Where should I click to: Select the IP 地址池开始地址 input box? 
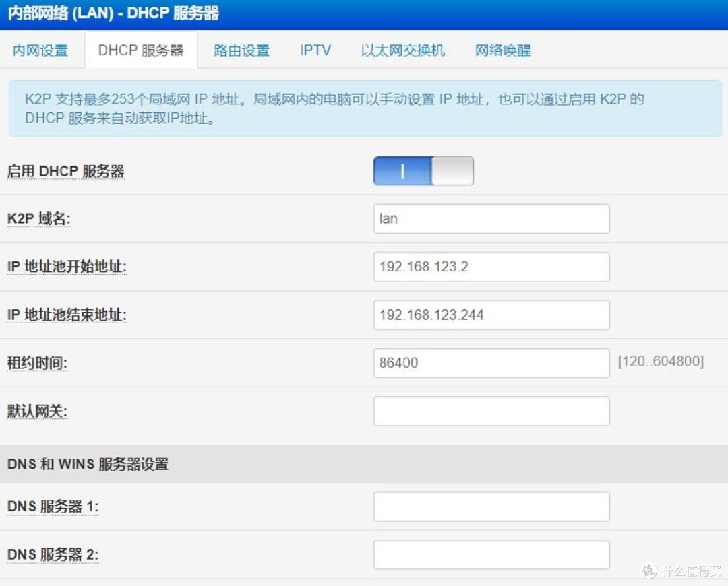[491, 267]
